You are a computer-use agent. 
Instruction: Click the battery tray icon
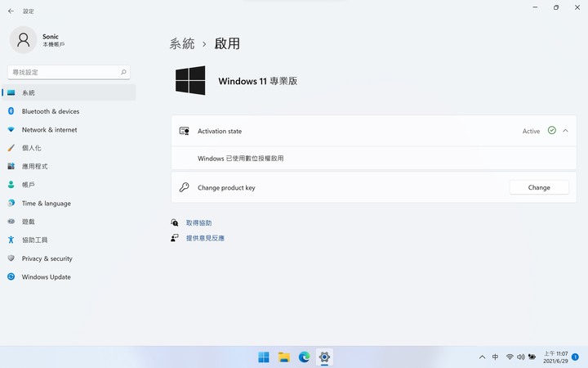click(x=532, y=357)
